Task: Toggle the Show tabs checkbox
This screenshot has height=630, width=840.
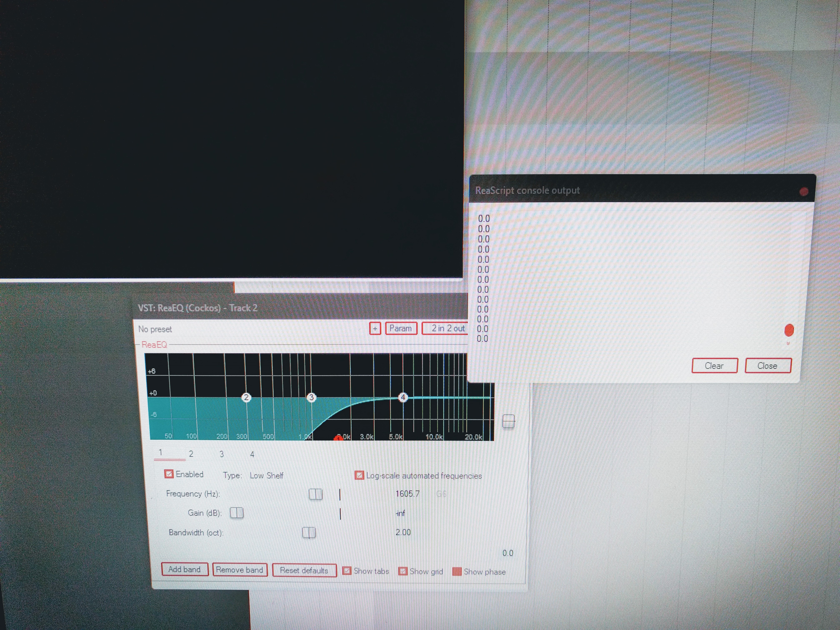Action: pyautogui.click(x=347, y=571)
